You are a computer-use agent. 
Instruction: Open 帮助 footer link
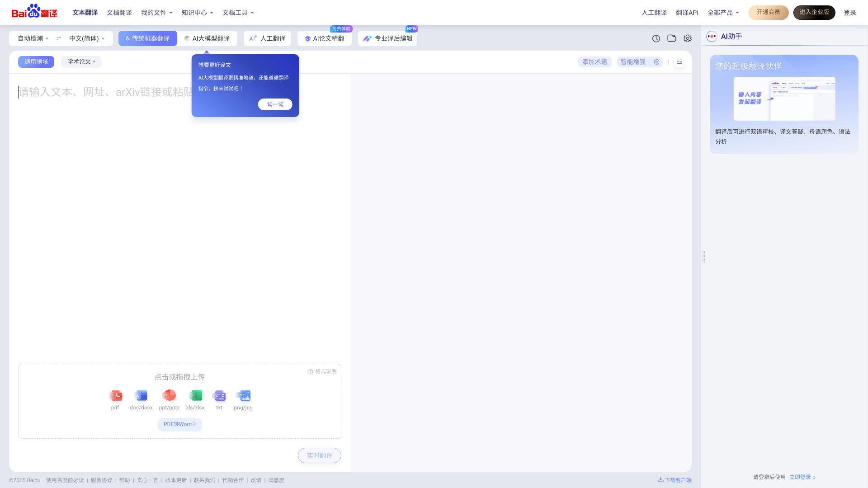point(124,480)
